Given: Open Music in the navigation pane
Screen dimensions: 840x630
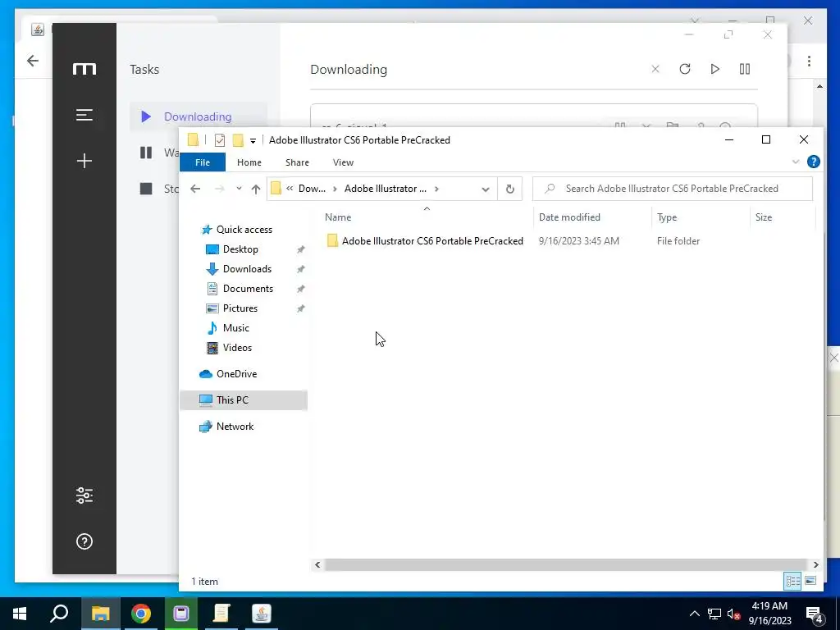Looking at the screenshot, I should click(x=235, y=328).
